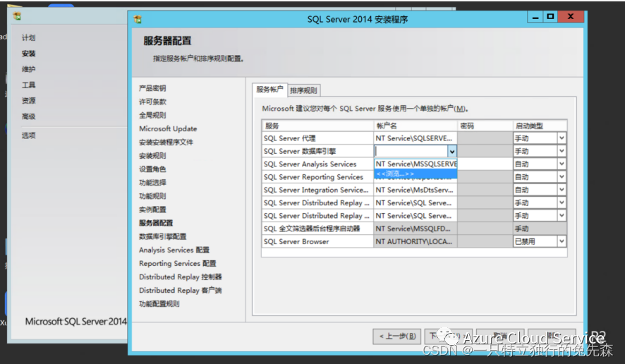This screenshot has height=364, width=625.
Task: Click the 服务 column header
Action: click(x=317, y=126)
